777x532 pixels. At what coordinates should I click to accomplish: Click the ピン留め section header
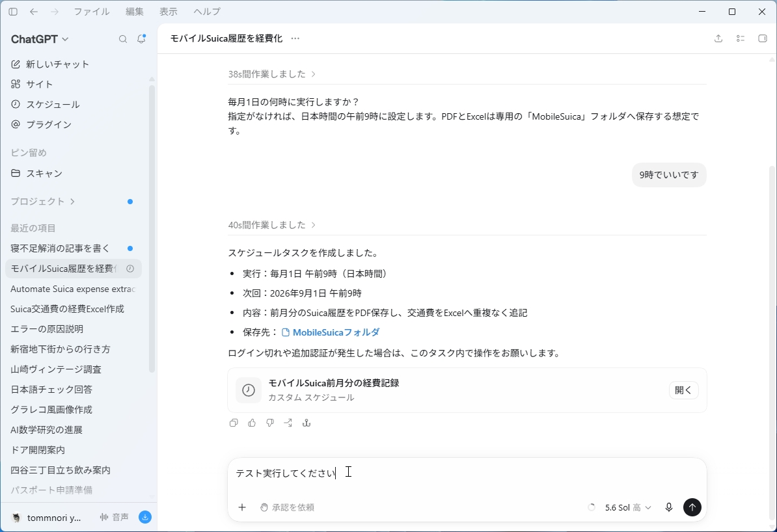(29, 153)
